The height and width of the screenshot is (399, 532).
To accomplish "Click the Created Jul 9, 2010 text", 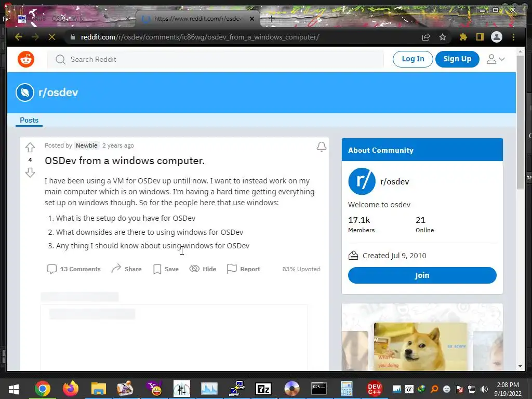I will coord(394,256).
